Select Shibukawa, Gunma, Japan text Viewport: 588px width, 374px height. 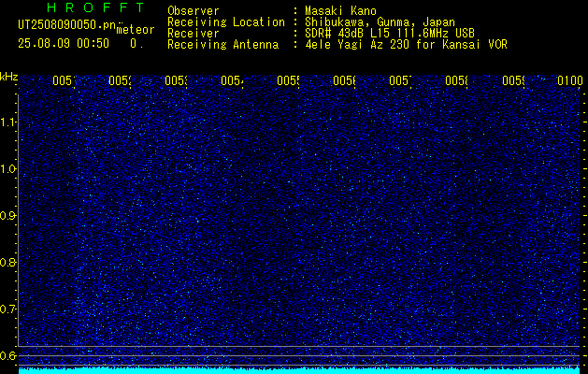[x=380, y=22]
